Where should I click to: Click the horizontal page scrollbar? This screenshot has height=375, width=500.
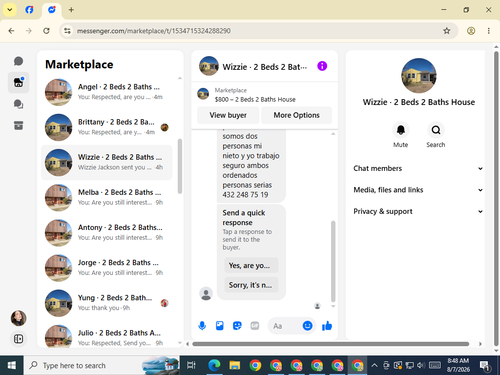331,344
